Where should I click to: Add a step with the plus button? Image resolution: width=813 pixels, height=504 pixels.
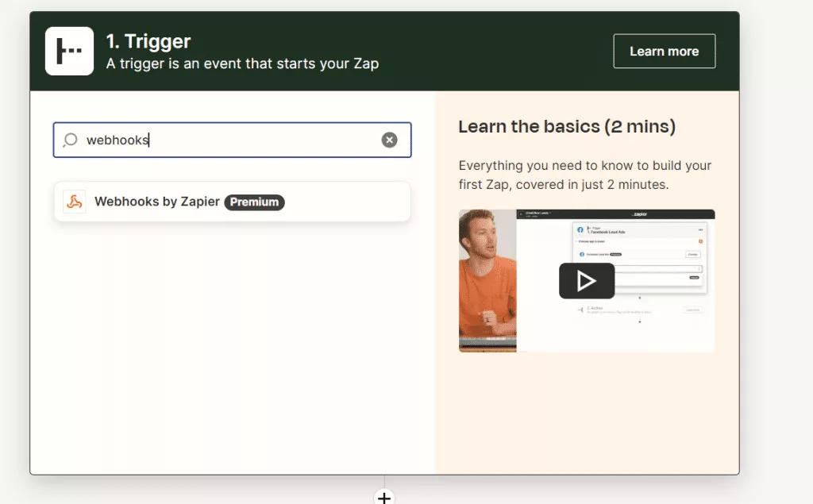384,498
